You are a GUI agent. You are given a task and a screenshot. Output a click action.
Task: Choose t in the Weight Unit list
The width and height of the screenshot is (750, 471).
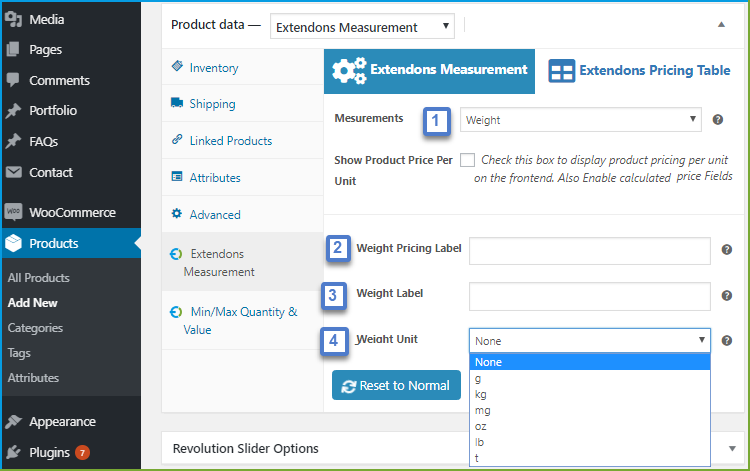click(x=590, y=458)
